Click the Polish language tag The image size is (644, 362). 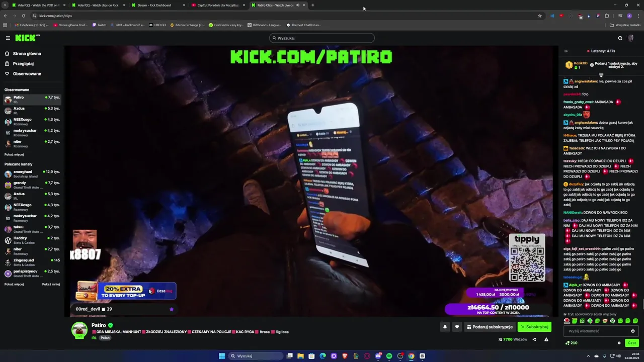[x=105, y=338]
